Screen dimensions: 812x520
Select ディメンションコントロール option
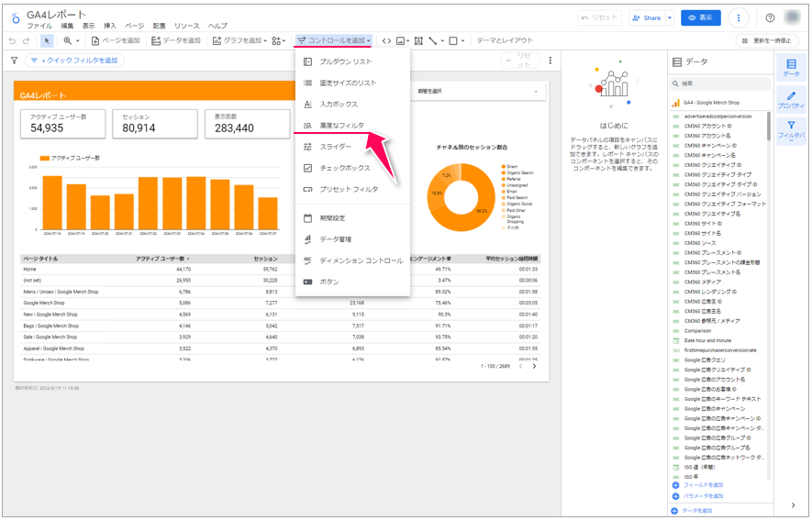click(352, 260)
